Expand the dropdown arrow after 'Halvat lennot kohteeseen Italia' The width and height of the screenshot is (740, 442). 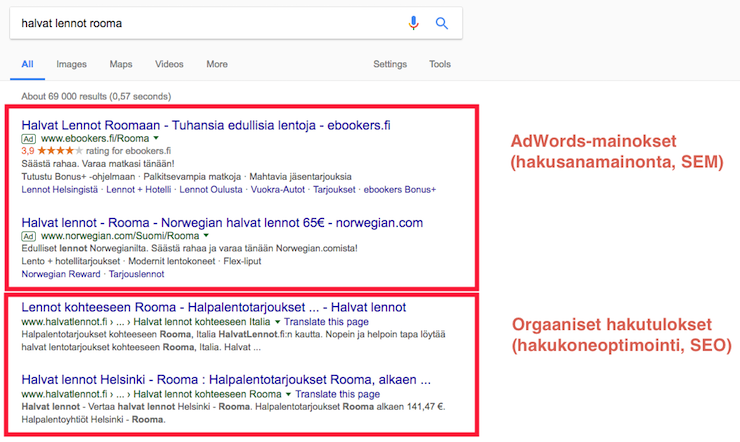click(x=278, y=322)
